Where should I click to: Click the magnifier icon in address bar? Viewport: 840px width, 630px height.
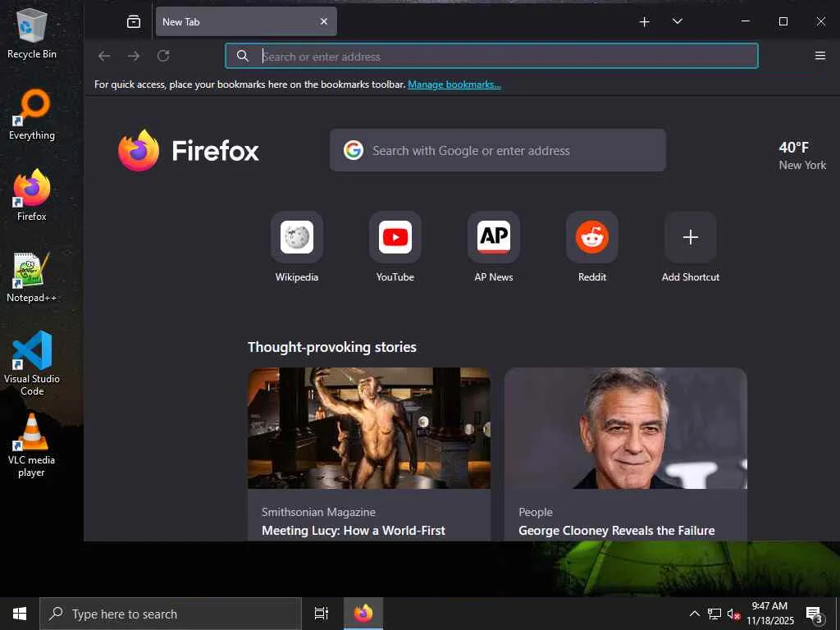point(242,56)
